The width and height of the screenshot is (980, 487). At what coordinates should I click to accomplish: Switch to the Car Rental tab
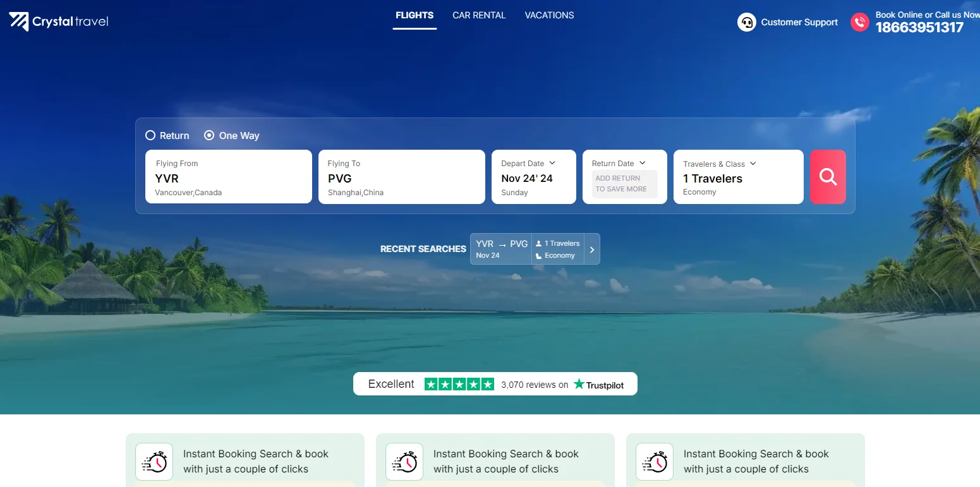[479, 15]
